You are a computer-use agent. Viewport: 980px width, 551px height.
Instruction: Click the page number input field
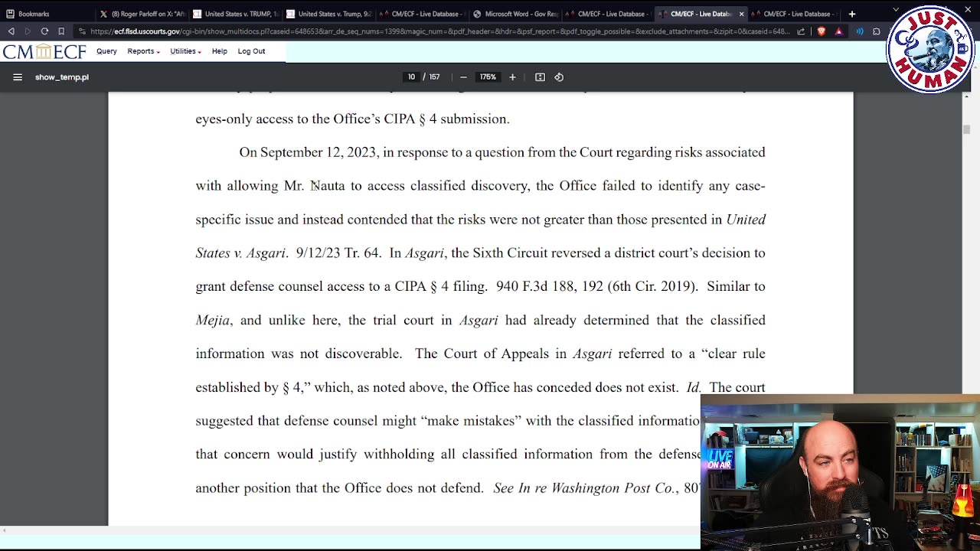(411, 77)
